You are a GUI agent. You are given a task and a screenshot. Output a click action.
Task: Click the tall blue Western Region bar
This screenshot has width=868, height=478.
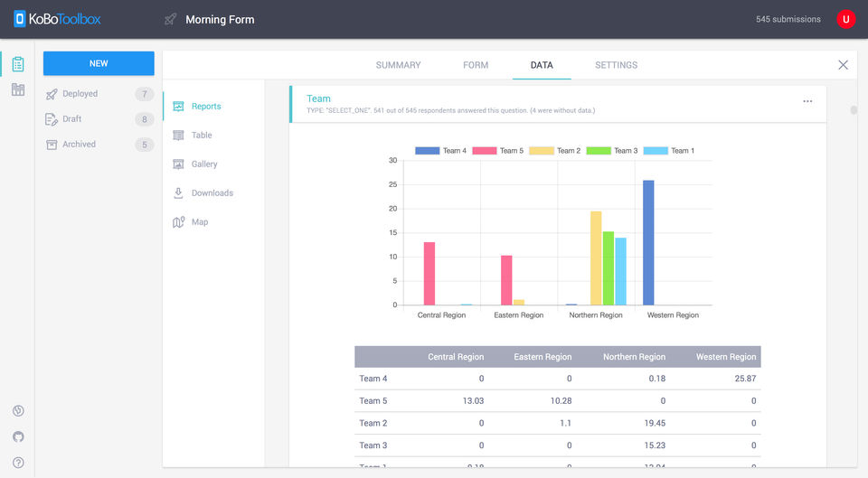(648, 242)
